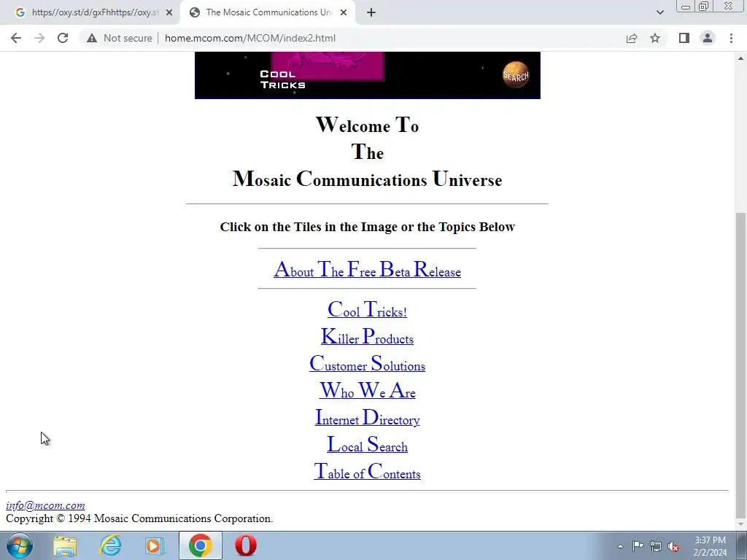Bookmark this page with the star
The width and height of the screenshot is (747, 560).
click(x=655, y=38)
